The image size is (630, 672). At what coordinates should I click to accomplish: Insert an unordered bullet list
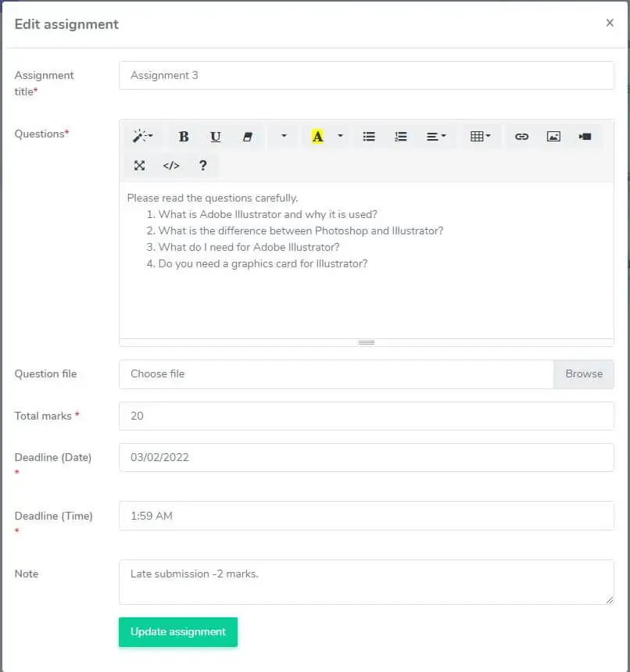369,137
